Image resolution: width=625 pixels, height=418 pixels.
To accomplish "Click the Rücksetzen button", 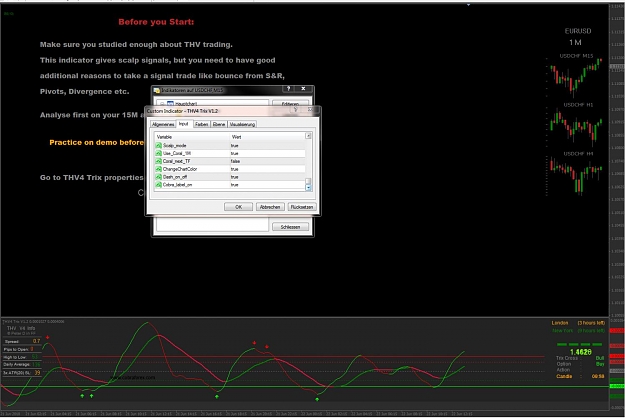I will [302, 207].
